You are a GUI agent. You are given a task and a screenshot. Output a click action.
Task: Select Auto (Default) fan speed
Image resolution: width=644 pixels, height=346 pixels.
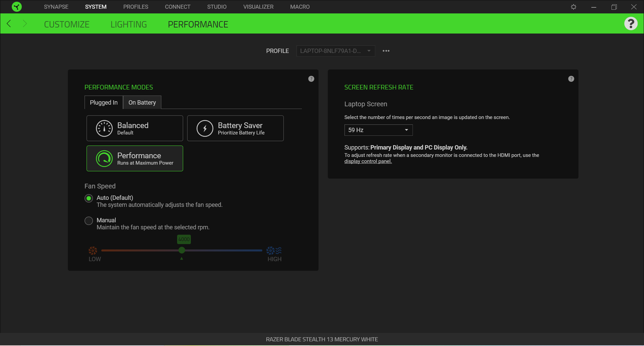click(89, 198)
